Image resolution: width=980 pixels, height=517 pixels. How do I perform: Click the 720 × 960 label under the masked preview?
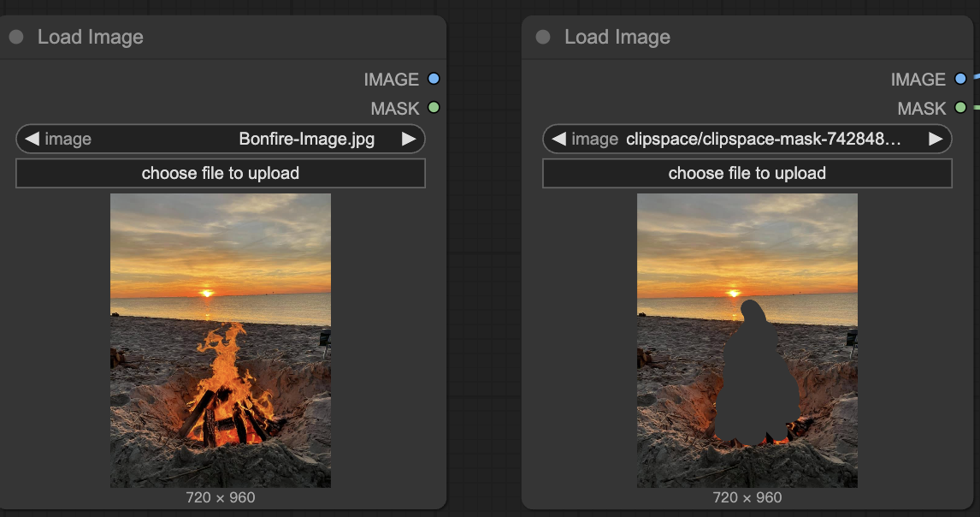click(747, 497)
